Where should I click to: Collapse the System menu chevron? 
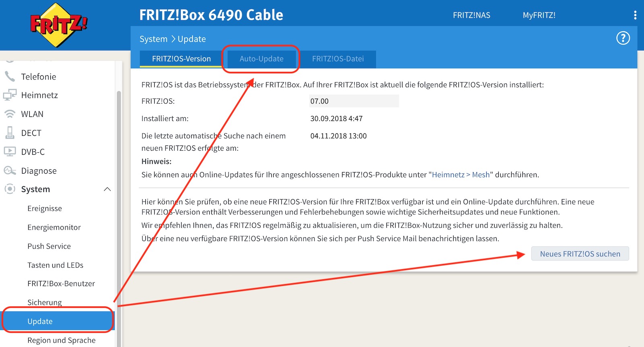coord(107,189)
